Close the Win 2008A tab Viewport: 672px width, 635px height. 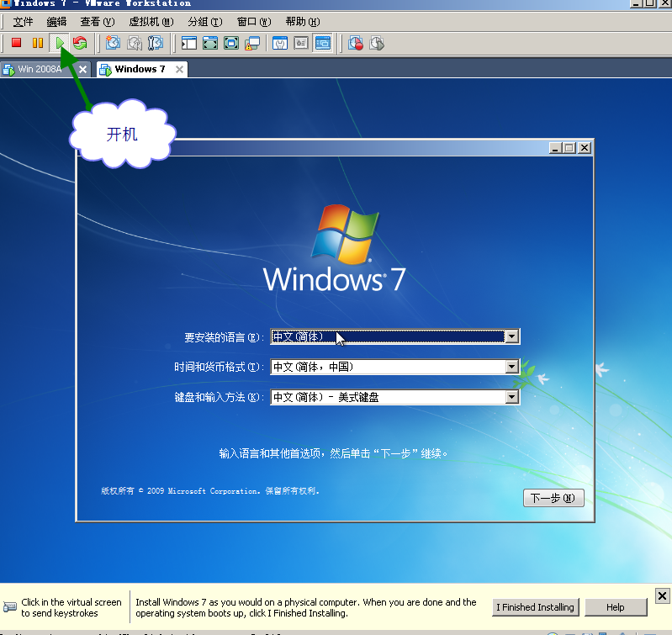82,69
